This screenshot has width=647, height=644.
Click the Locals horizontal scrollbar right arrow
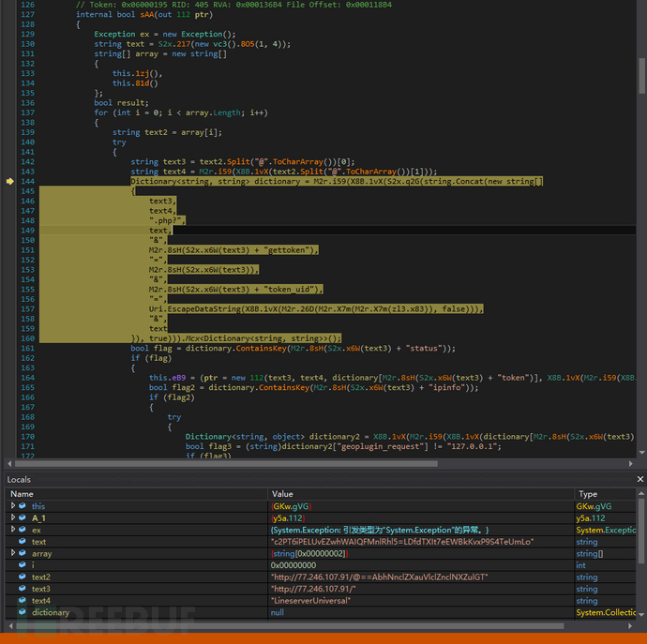coord(630,626)
